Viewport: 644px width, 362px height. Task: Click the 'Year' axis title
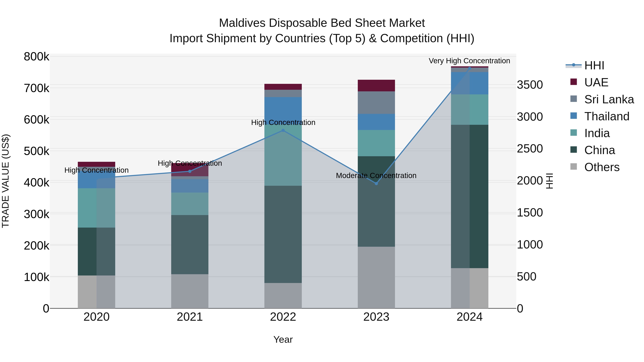[x=283, y=339]
